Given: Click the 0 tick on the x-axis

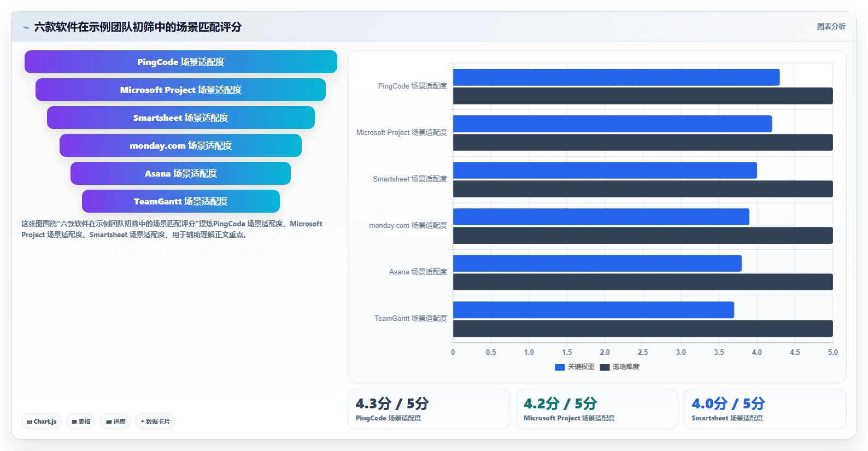Looking at the screenshot, I should (x=453, y=353).
